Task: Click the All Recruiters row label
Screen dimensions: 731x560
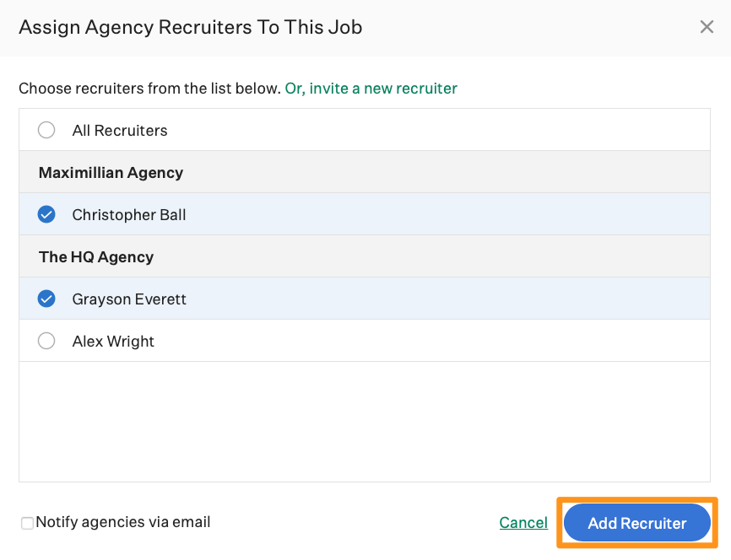Action: (119, 130)
